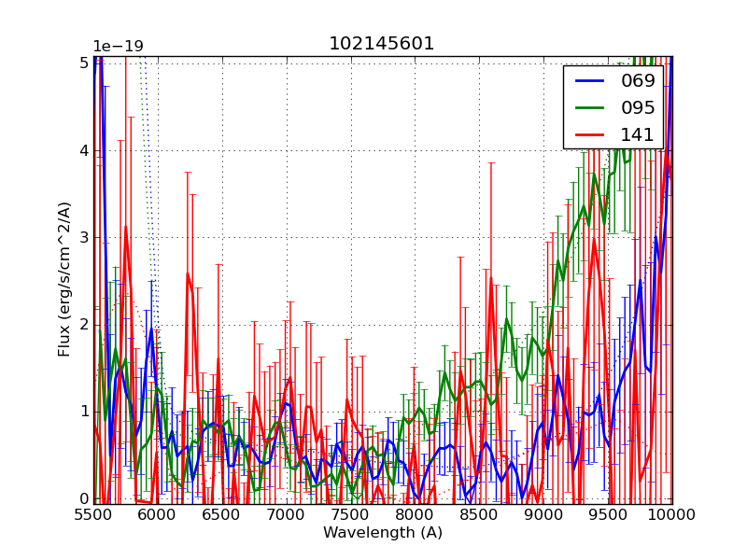Select the 069 legend label
The width and height of the screenshot is (747, 560).
coord(638,81)
